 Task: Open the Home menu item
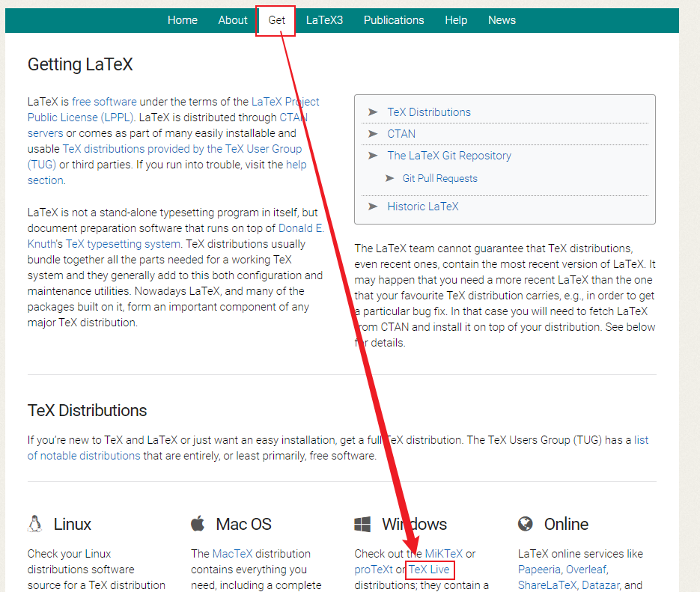point(183,20)
